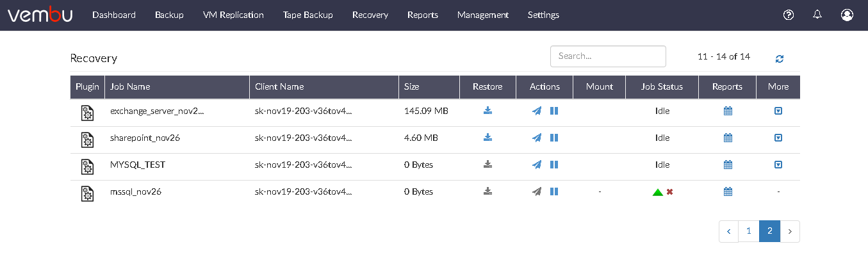
Task: Open the Tape Backup menu
Action: 308,15
